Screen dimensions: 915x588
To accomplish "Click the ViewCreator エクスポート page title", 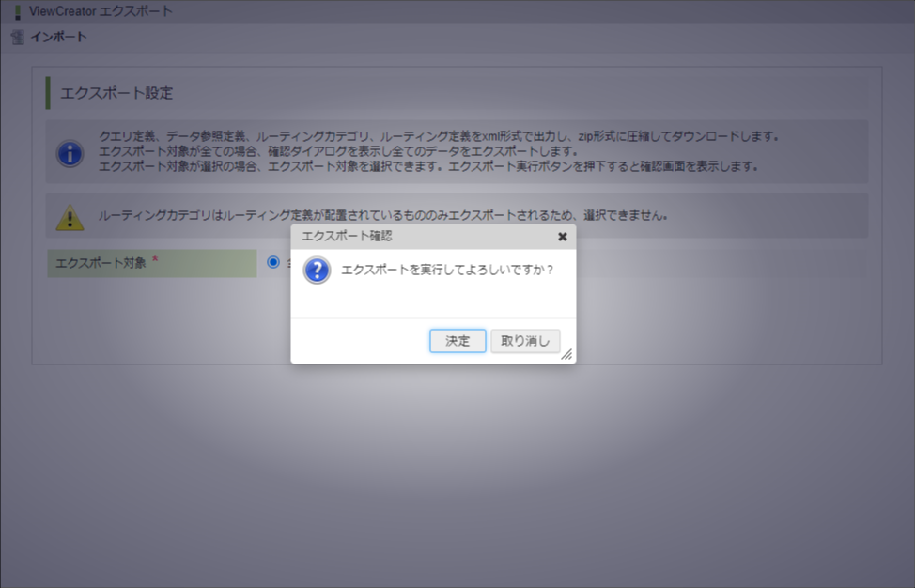I will click(x=101, y=11).
